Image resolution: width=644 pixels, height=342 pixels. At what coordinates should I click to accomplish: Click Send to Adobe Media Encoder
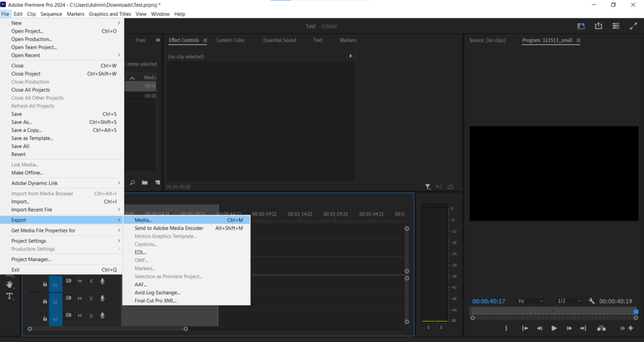169,228
